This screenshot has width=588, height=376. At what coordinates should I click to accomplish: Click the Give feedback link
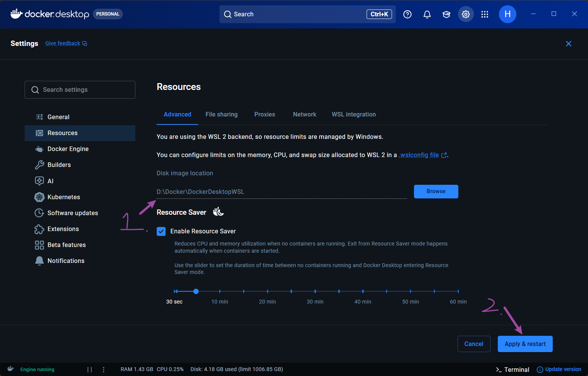pyautogui.click(x=63, y=44)
